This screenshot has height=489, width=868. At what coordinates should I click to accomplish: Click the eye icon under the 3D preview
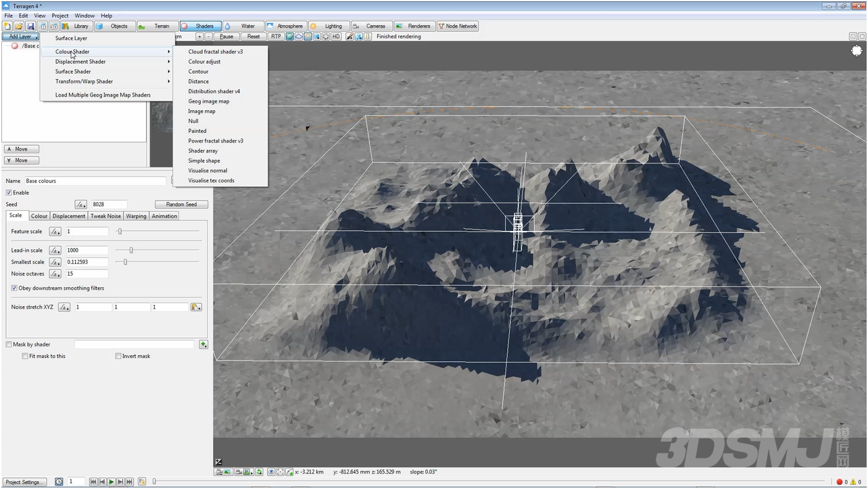tap(272, 472)
